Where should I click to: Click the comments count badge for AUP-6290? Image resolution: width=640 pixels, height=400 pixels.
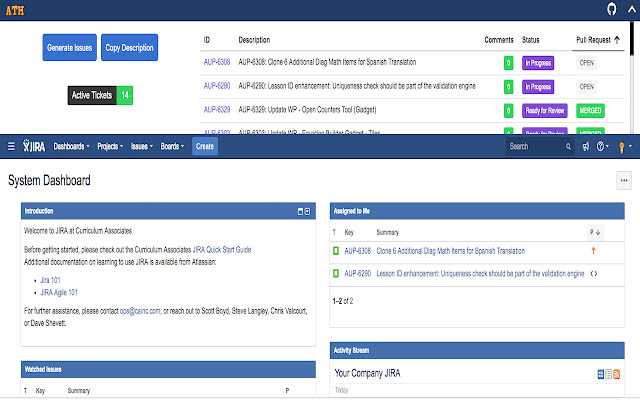508,87
